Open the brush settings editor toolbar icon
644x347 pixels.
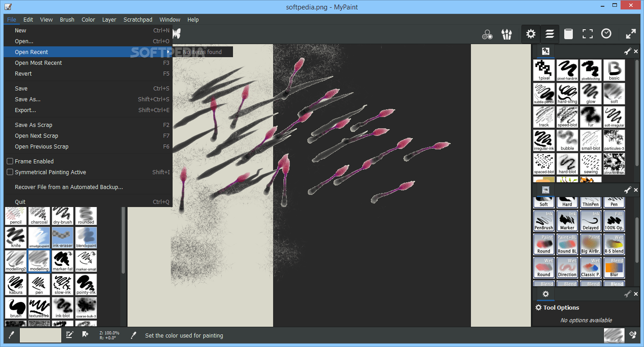530,34
